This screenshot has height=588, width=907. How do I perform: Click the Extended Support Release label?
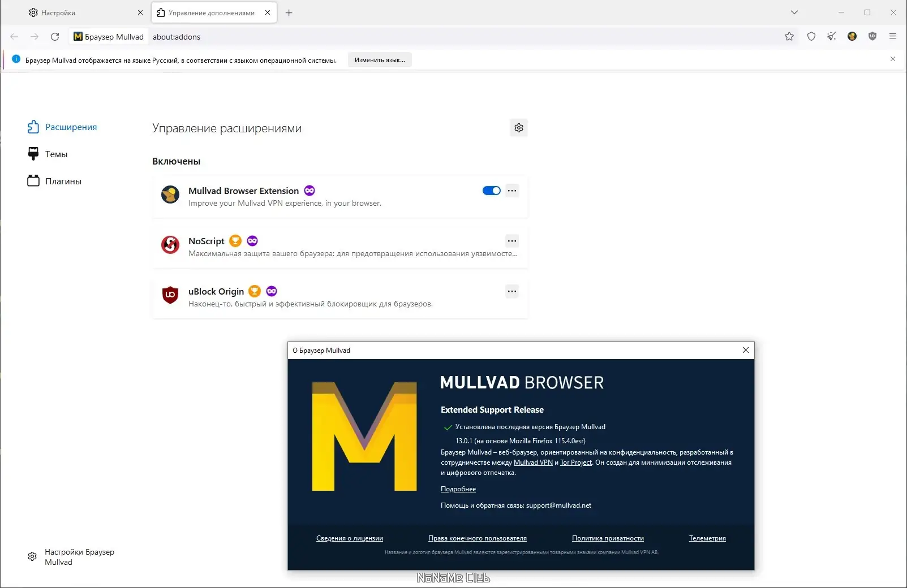(492, 410)
